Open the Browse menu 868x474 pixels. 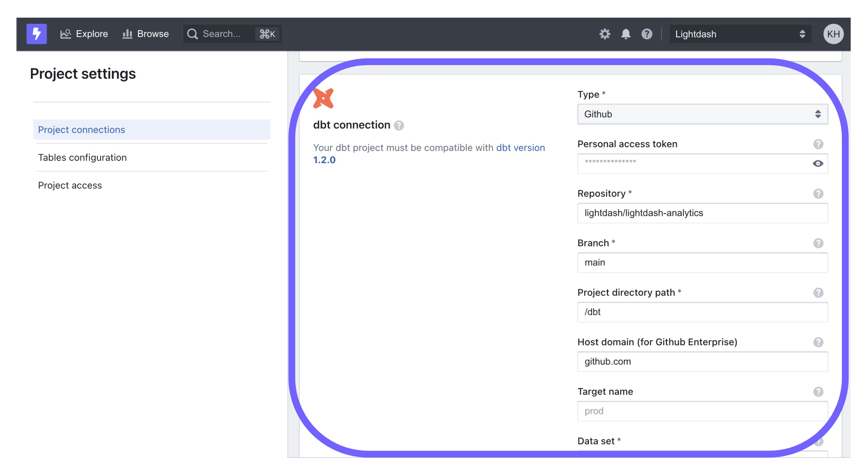146,34
